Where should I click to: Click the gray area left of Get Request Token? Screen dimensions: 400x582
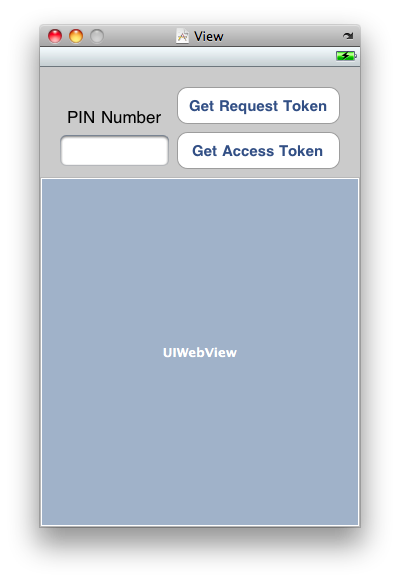pos(111,89)
